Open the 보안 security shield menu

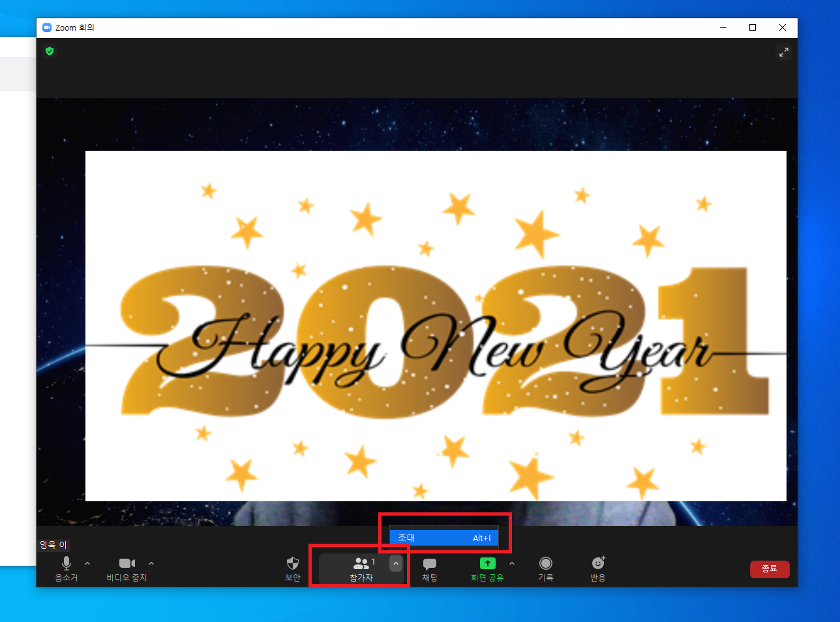click(x=293, y=568)
